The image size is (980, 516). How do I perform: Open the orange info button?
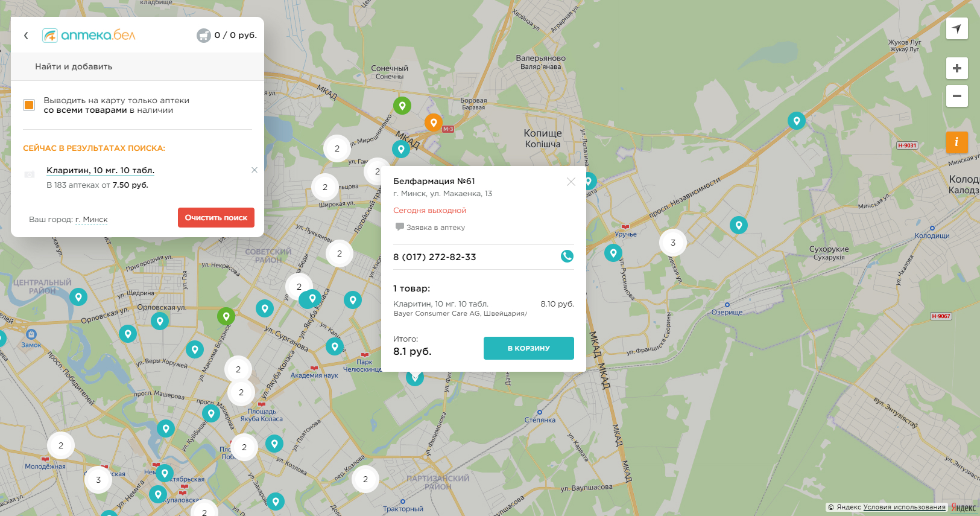click(957, 142)
